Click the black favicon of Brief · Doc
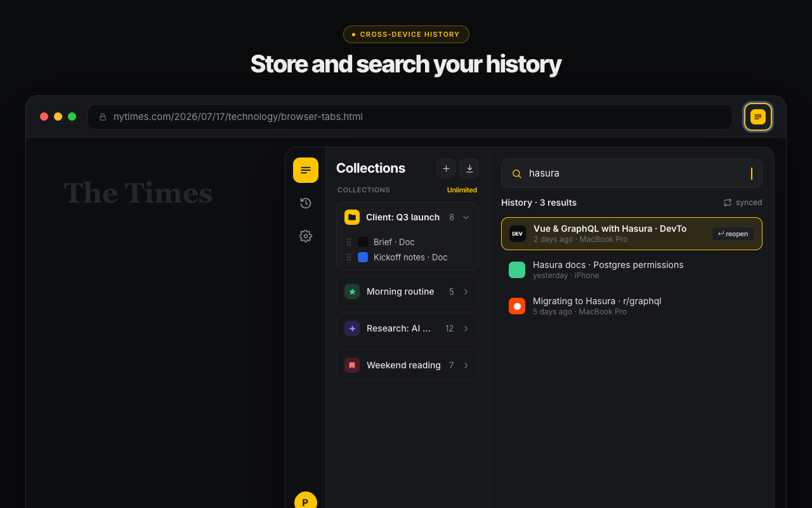 point(363,242)
